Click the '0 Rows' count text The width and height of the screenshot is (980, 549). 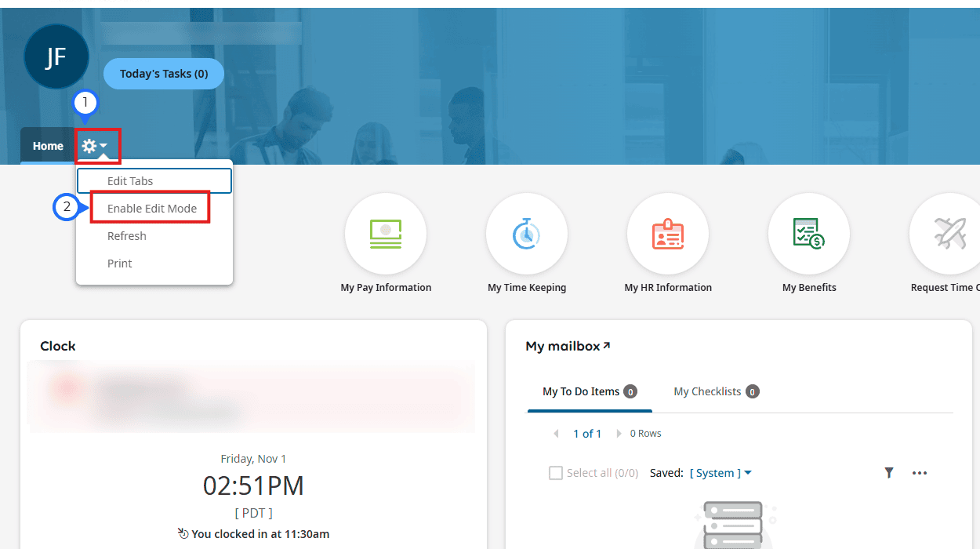point(645,434)
